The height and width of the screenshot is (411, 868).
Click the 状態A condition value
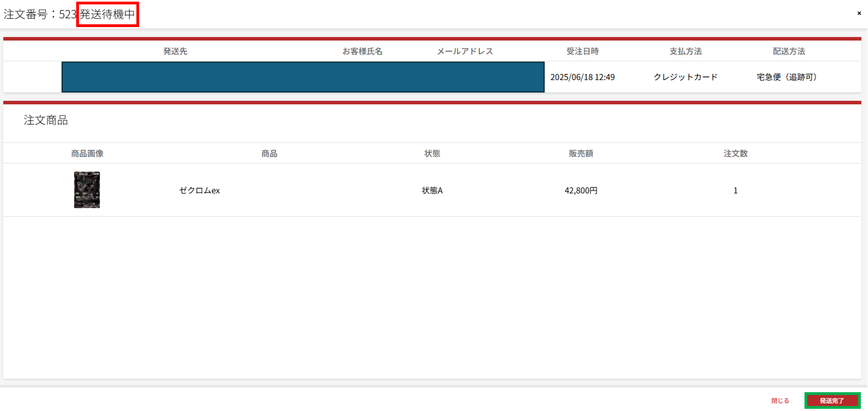coord(432,191)
